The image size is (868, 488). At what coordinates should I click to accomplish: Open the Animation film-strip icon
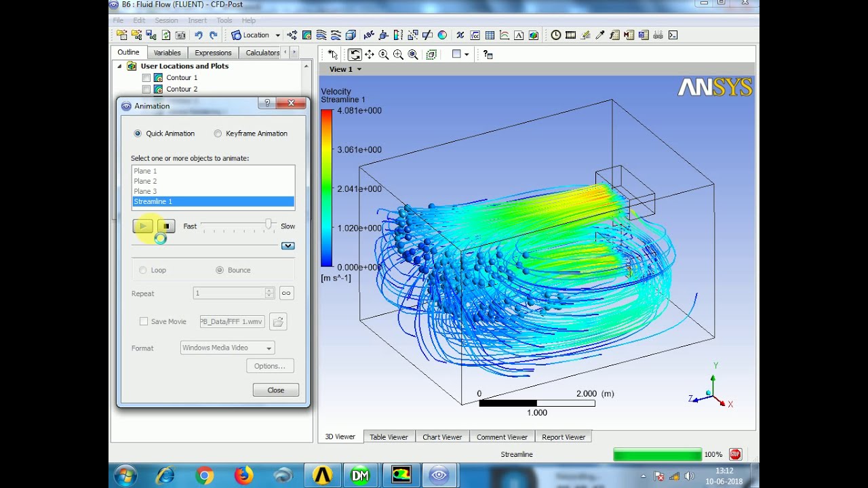[570, 35]
